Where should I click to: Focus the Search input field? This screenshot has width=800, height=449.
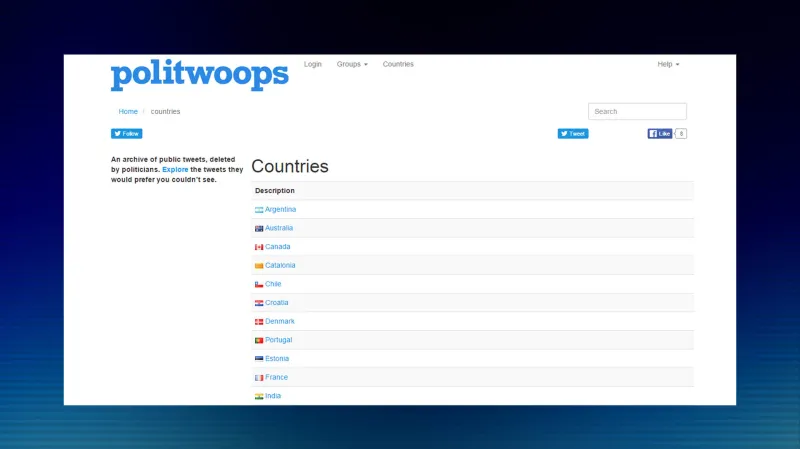pyautogui.click(x=637, y=112)
